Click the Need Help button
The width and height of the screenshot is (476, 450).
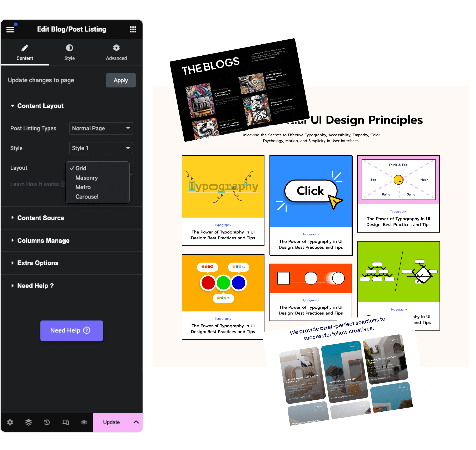pyautogui.click(x=71, y=330)
